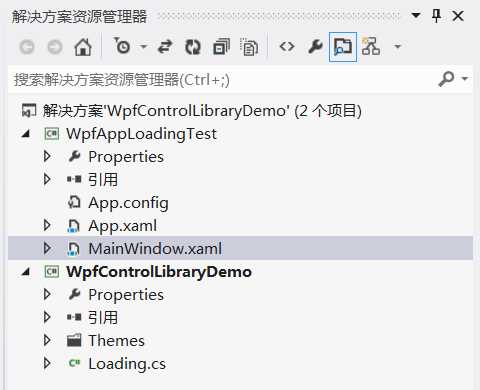Open class diagram view icon
The height and width of the screenshot is (390, 480).
tap(371, 46)
